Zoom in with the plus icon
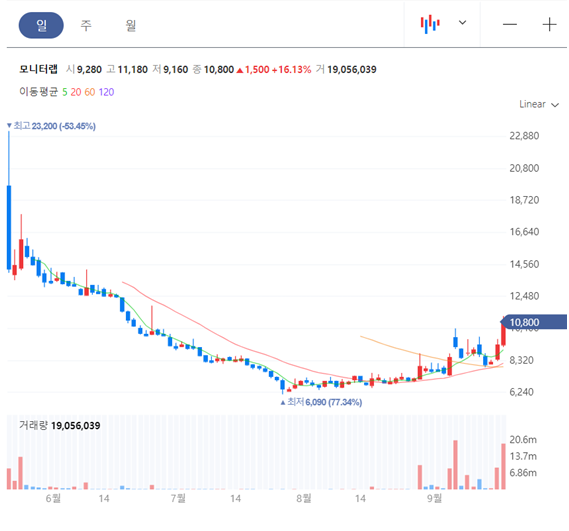Image resolution: width=569 pixels, height=531 pixels. [x=549, y=24]
